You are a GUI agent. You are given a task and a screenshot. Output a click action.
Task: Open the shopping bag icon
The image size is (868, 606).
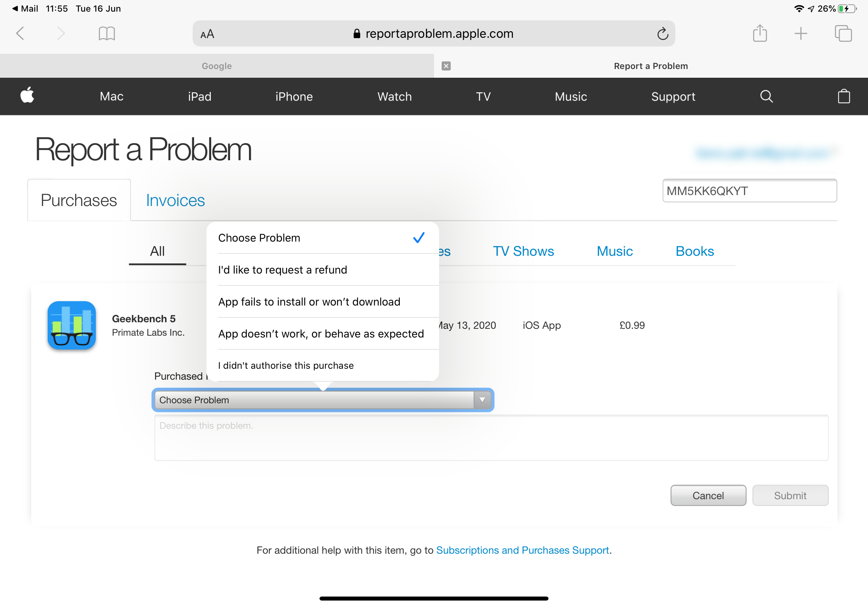pyautogui.click(x=843, y=96)
